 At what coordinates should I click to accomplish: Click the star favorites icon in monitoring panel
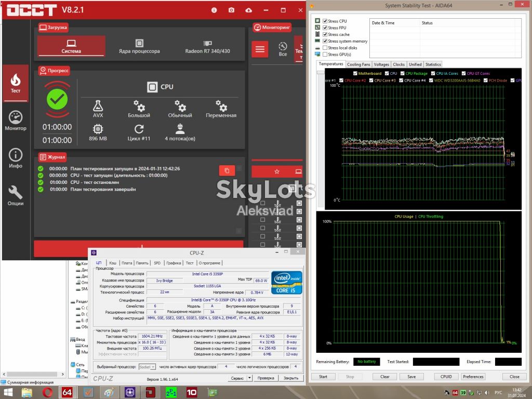coord(277,171)
